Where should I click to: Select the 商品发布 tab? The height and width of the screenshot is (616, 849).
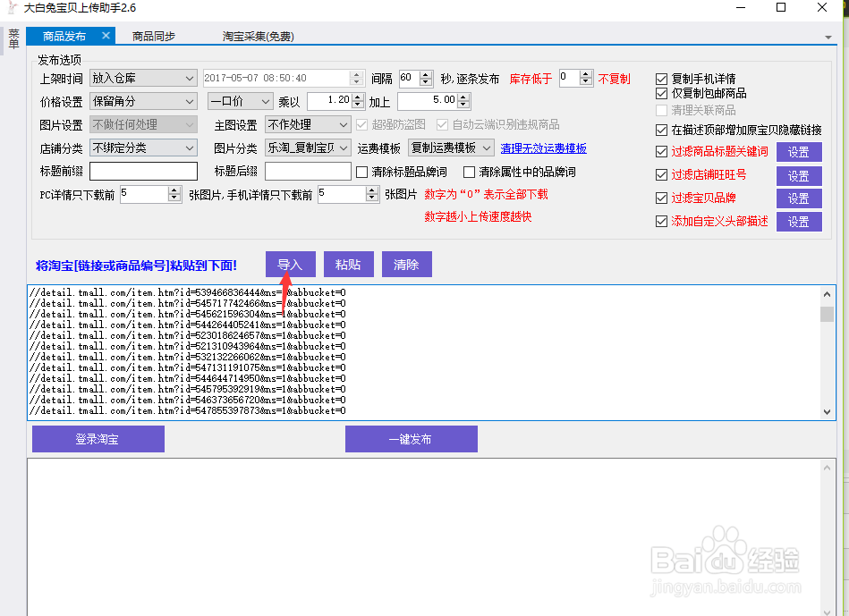pos(64,37)
